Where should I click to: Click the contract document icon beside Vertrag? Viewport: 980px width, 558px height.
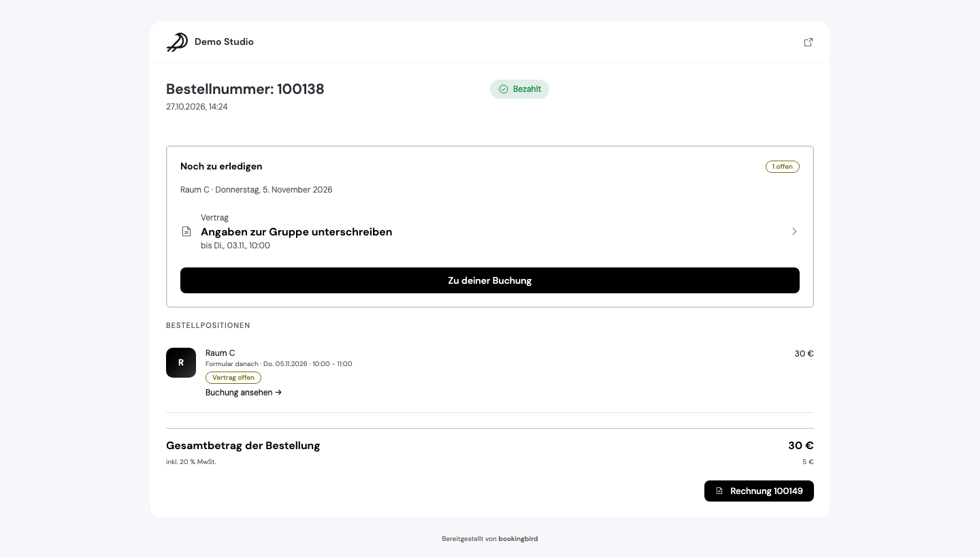point(186,231)
